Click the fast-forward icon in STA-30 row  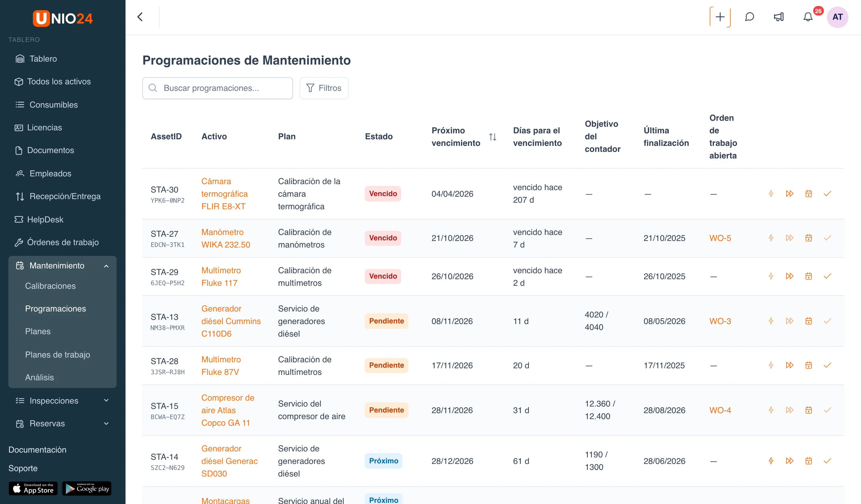click(x=790, y=194)
